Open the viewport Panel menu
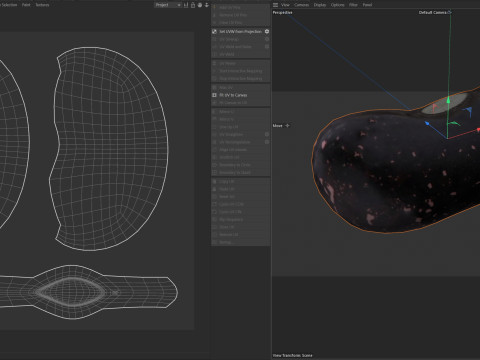Screen dimensions: 480x360 click(367, 5)
